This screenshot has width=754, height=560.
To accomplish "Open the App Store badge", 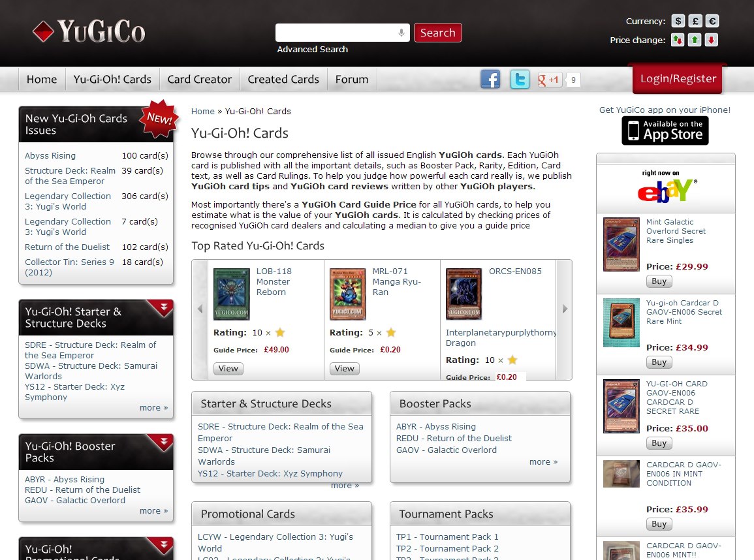I will pyautogui.click(x=665, y=131).
